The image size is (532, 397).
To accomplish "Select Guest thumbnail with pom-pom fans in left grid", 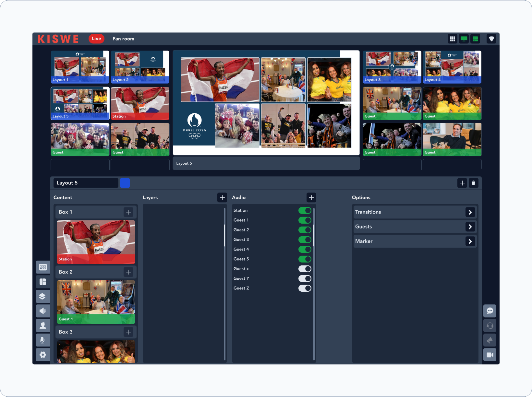I will click(x=80, y=139).
